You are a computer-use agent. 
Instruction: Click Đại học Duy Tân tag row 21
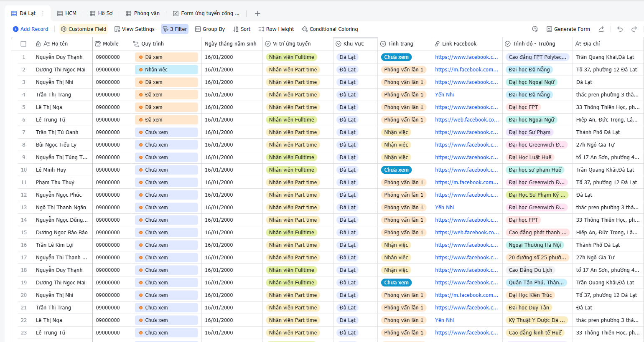(529, 308)
